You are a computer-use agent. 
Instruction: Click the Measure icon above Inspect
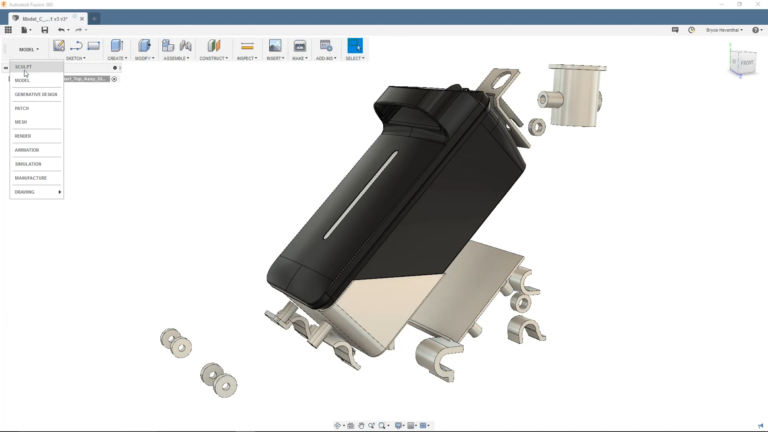coord(247,46)
